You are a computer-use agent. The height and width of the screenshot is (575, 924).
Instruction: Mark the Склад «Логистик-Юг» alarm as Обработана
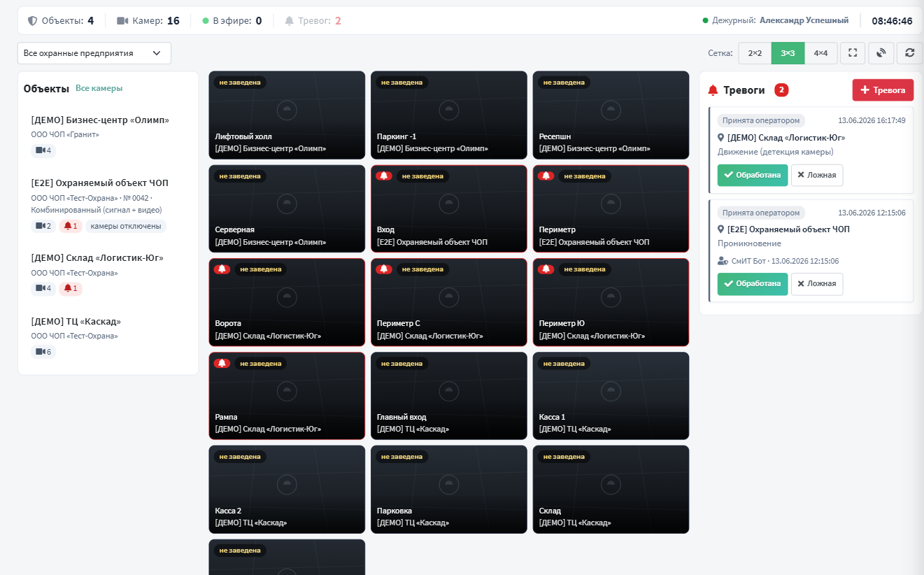[x=753, y=175]
